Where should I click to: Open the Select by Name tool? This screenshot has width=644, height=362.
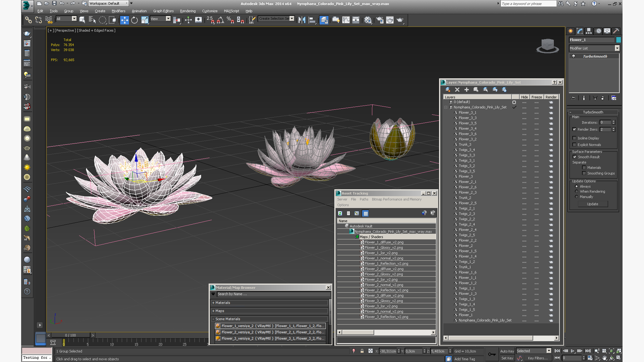(92, 20)
